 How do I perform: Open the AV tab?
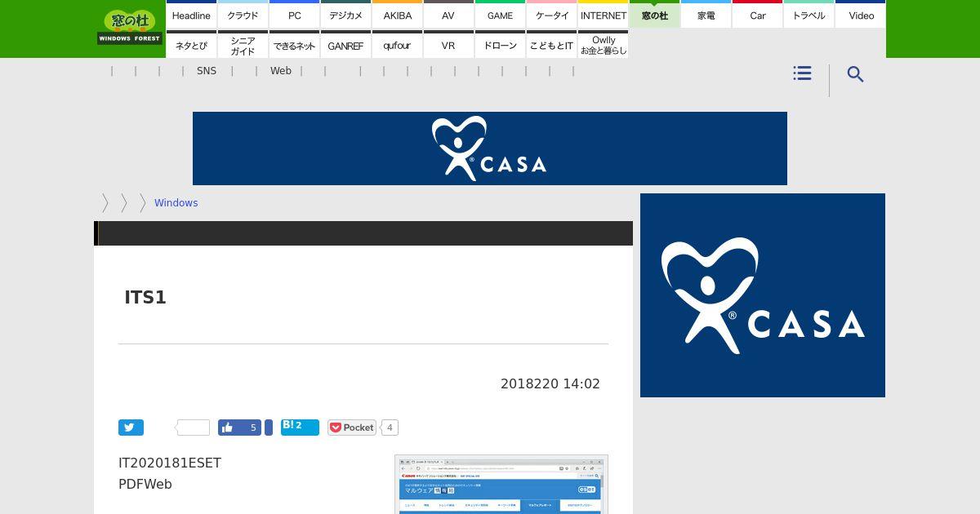(x=448, y=15)
